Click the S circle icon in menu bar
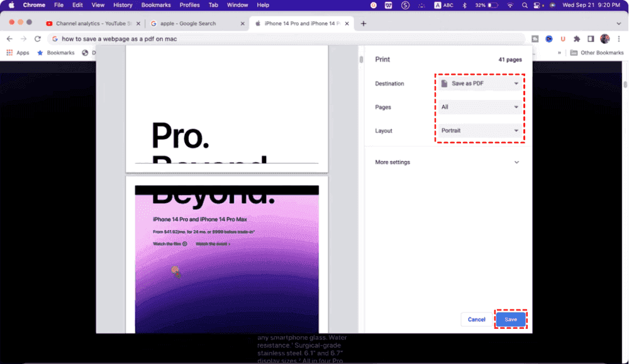This screenshot has height=364, width=629. tap(405, 5)
